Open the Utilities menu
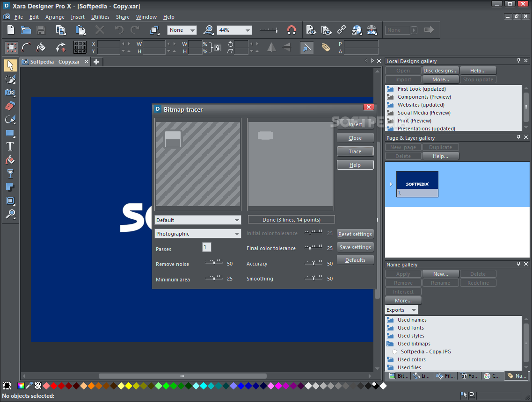The image size is (532, 402). click(100, 17)
